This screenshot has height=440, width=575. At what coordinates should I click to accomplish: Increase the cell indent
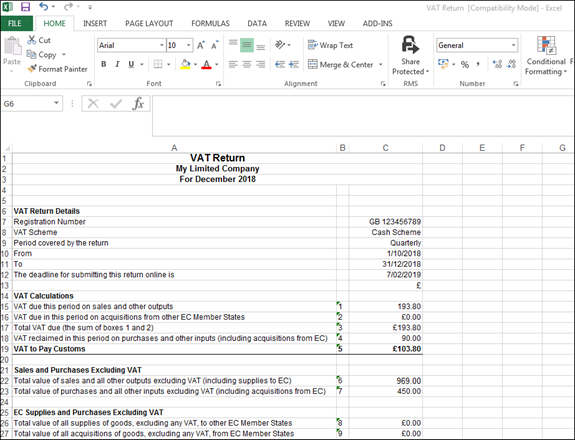tap(294, 65)
